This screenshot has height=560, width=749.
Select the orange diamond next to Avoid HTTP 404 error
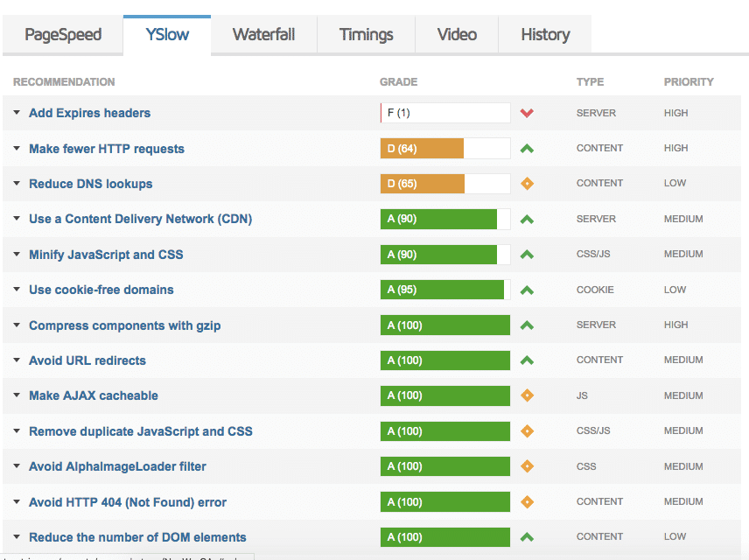click(526, 501)
